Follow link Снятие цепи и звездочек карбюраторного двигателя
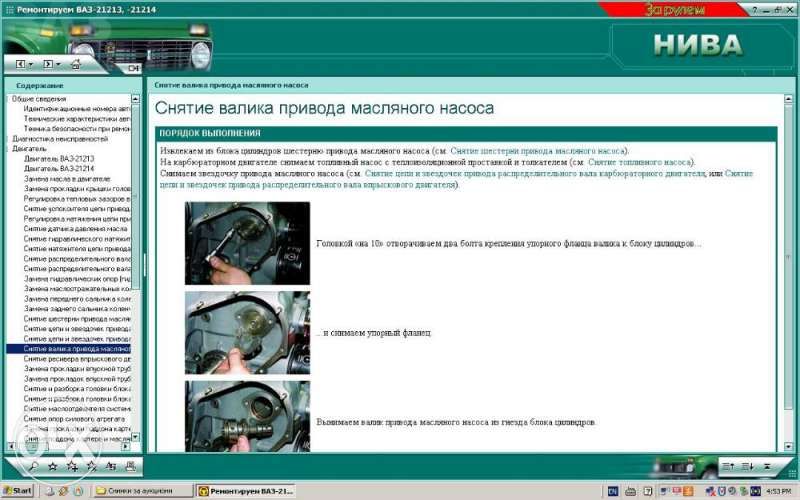This screenshot has width=800, height=500. click(x=535, y=173)
